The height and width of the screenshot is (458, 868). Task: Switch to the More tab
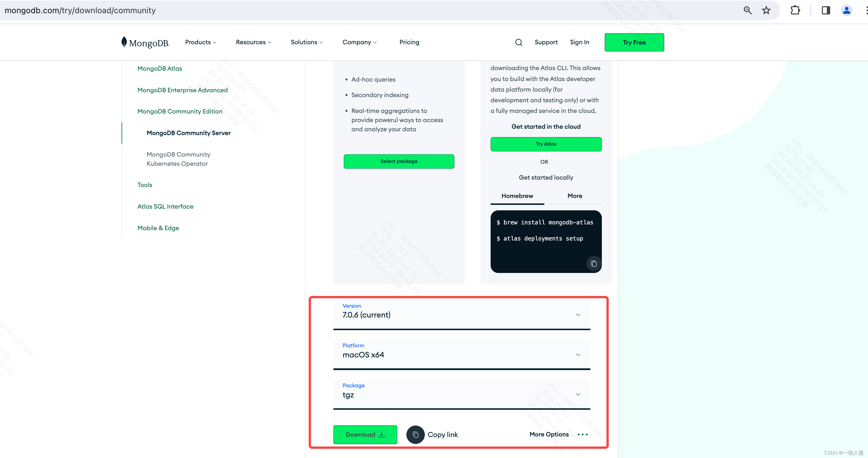[575, 196]
